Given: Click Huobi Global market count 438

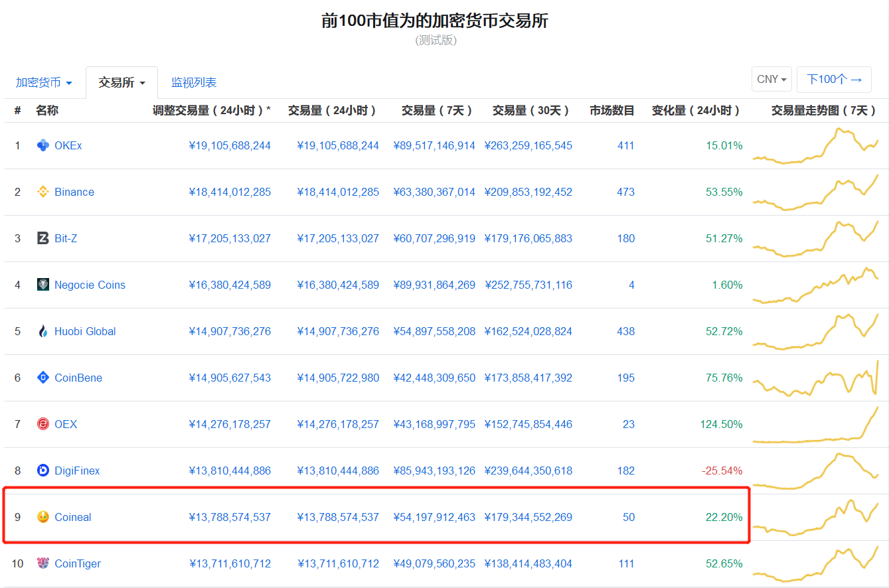Looking at the screenshot, I should (626, 331).
